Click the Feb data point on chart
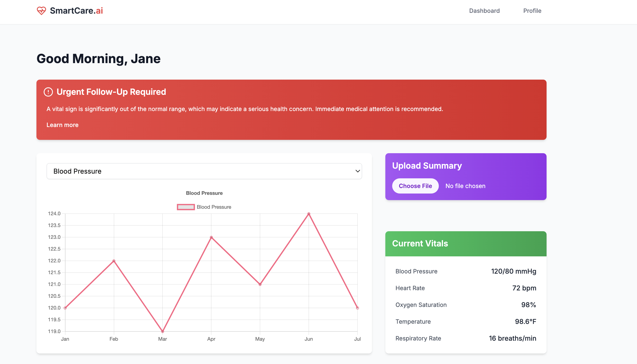 (114, 261)
